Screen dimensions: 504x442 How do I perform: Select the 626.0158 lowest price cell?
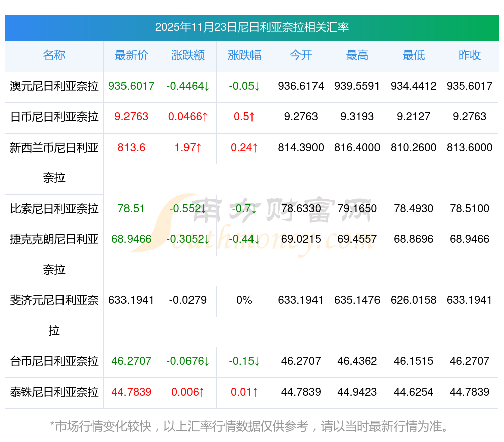point(413,300)
